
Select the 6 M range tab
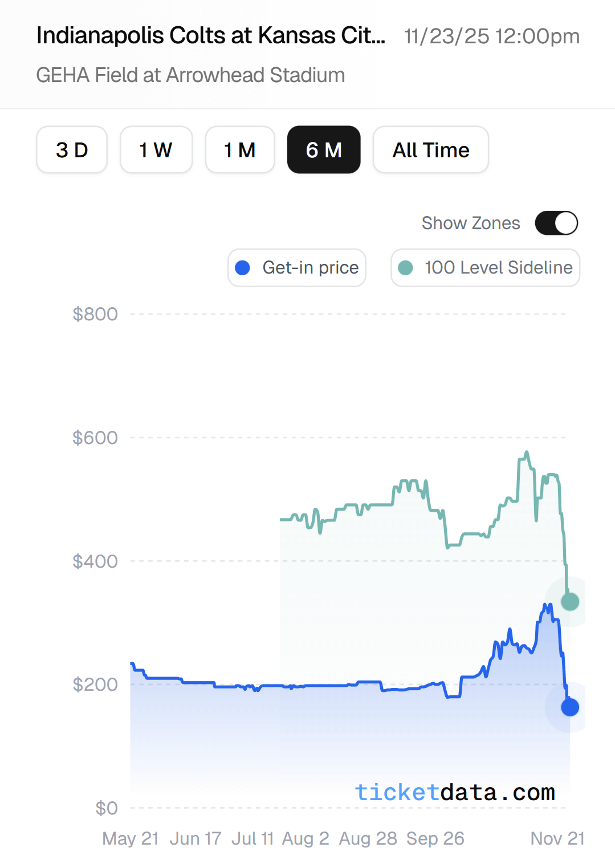click(x=324, y=150)
